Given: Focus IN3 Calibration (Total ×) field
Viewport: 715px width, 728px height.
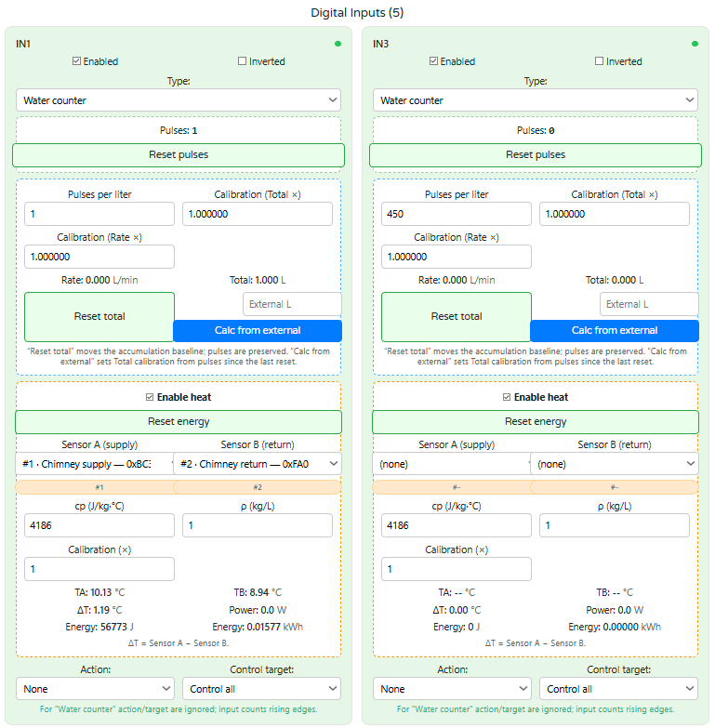Looking at the screenshot, I should coord(615,214).
